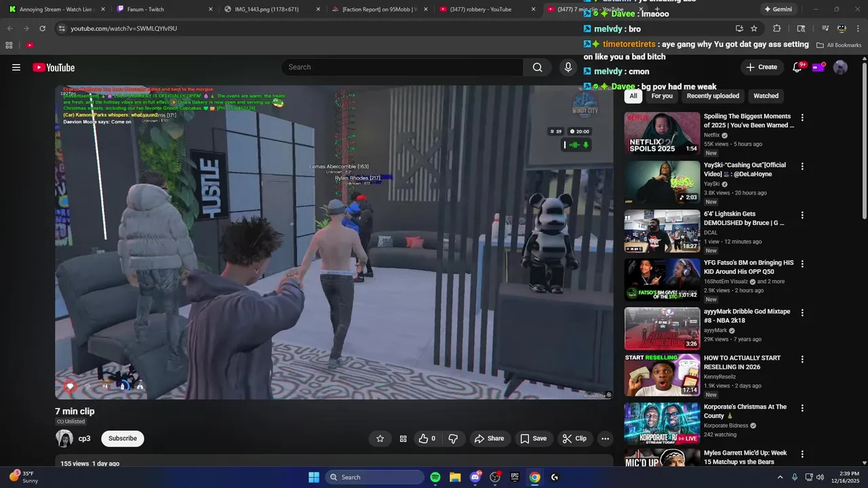Open the cp3 channel avatar
Viewport: 868px width, 488px height.
[64, 439]
